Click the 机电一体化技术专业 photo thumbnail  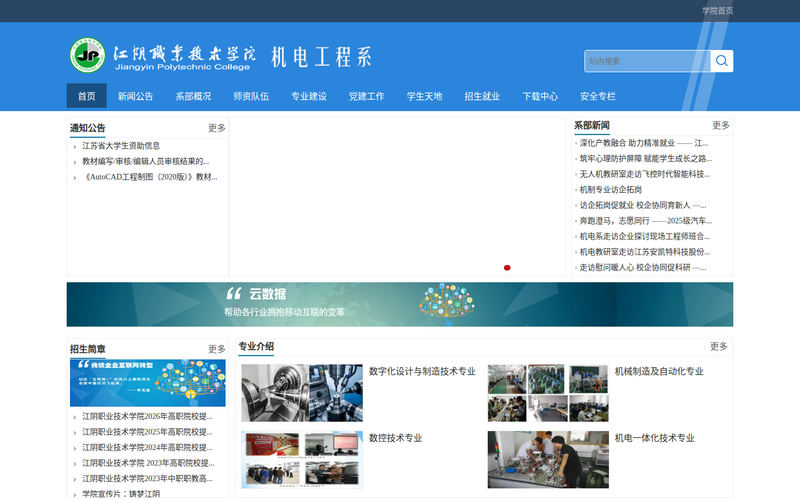click(x=548, y=460)
